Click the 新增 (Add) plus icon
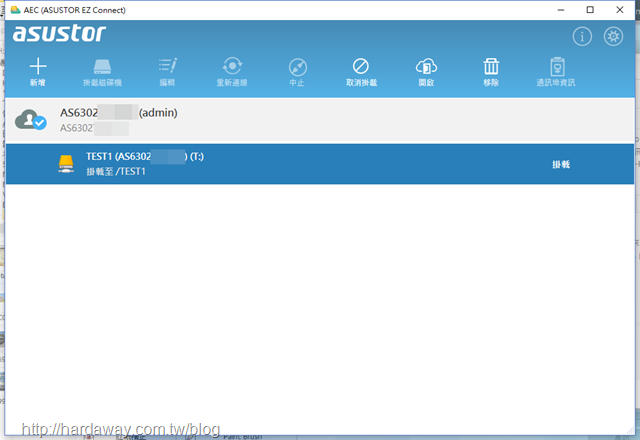Image resolution: width=640 pixels, height=440 pixels. click(38, 66)
